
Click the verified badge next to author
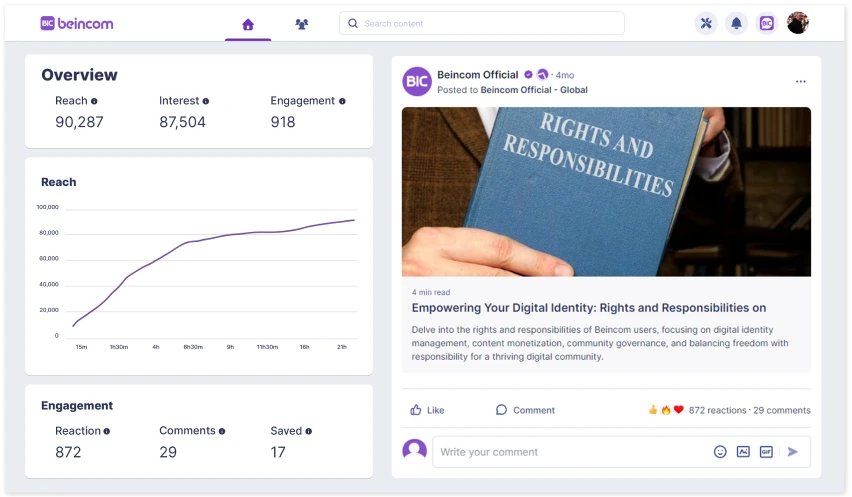pos(528,74)
